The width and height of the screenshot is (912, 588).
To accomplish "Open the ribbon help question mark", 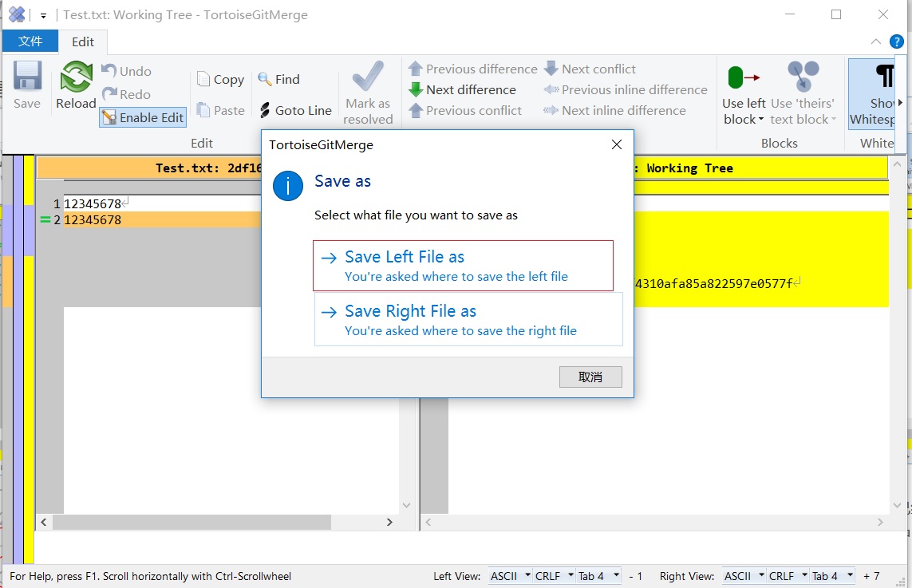I will [x=896, y=41].
